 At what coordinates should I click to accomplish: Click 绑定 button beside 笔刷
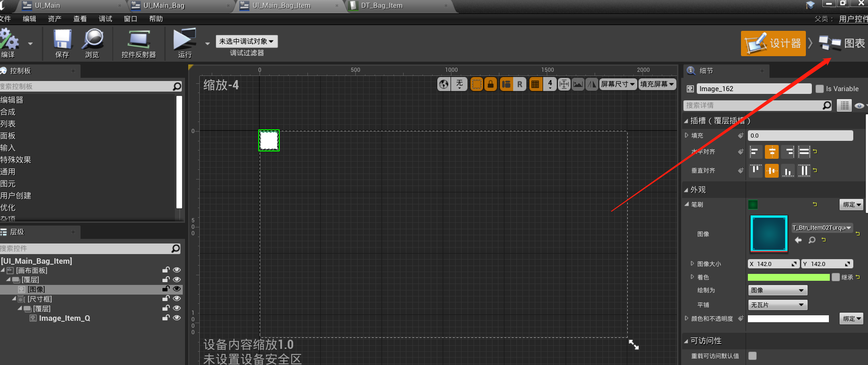pyautogui.click(x=851, y=204)
